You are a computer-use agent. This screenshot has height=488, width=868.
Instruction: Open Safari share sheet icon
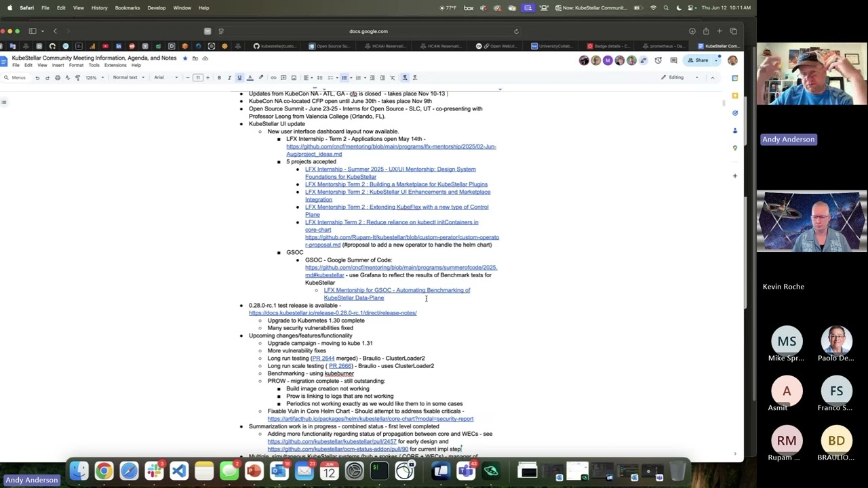pos(706,31)
